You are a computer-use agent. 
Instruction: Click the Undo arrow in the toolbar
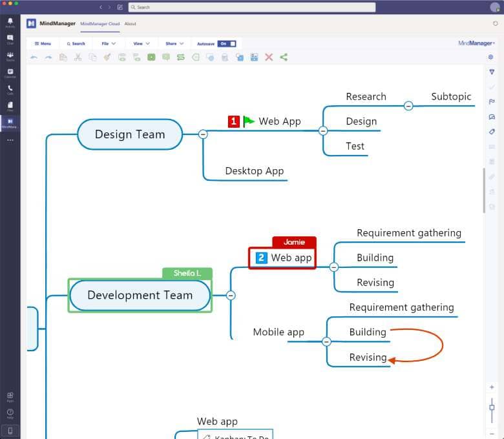34,57
